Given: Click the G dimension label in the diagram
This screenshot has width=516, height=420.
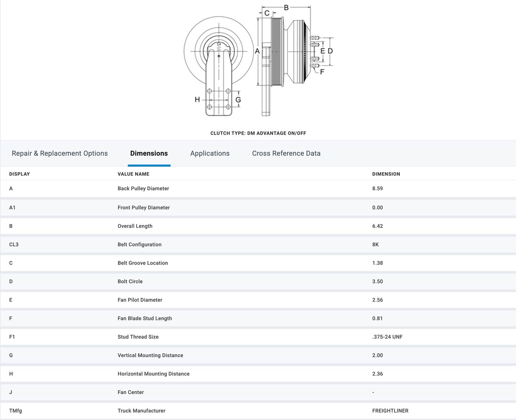Looking at the screenshot, I should click(238, 100).
